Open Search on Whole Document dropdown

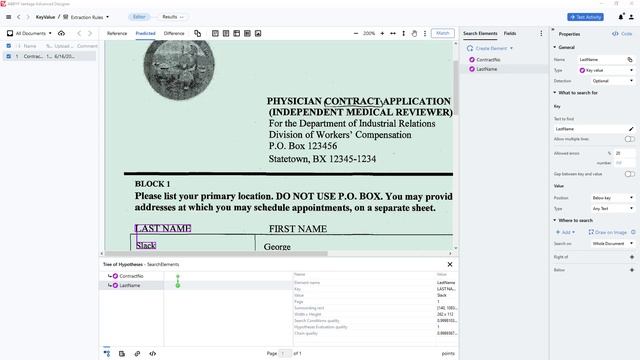coord(612,243)
